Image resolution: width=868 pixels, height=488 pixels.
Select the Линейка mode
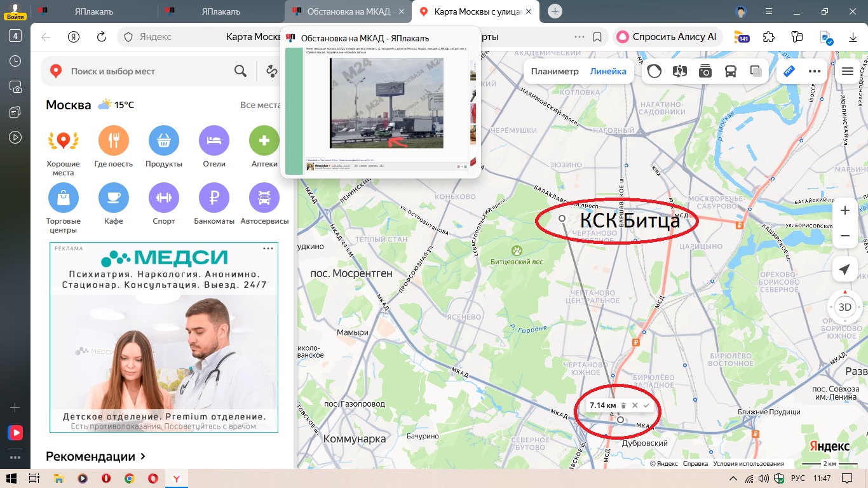tap(608, 71)
